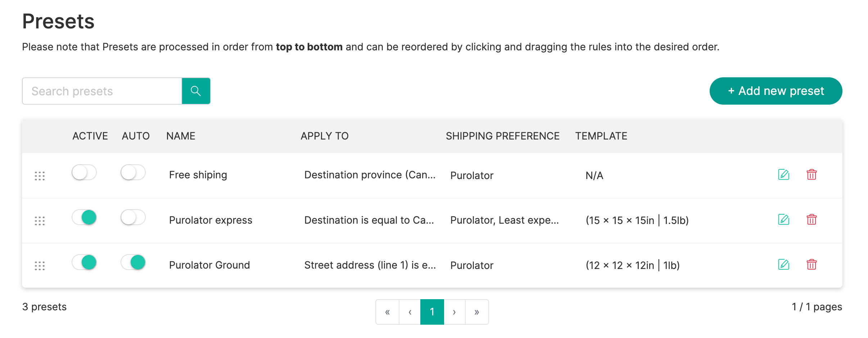Click the drag handle for Purolator Ground
Image resolution: width=868 pixels, height=338 pixels.
click(40, 266)
